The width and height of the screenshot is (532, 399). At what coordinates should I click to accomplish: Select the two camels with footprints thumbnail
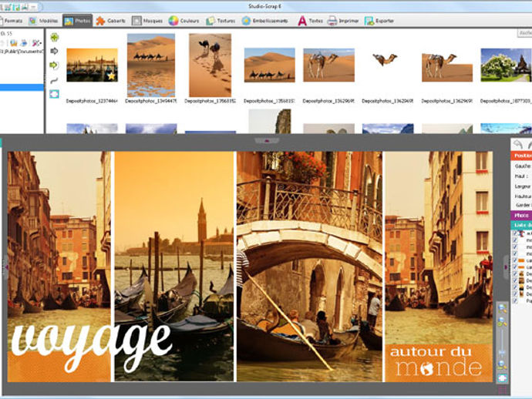pyautogui.click(x=210, y=65)
